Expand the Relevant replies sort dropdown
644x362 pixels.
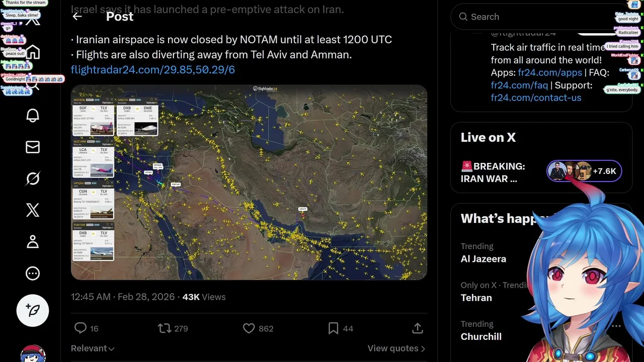tap(93, 348)
